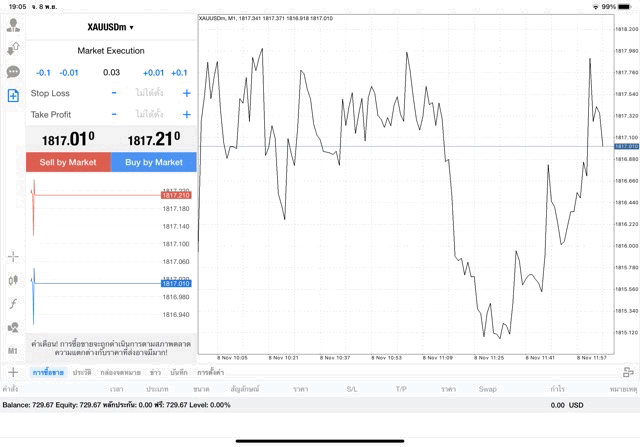
Task: Click the new order icon
Action: coord(14,96)
